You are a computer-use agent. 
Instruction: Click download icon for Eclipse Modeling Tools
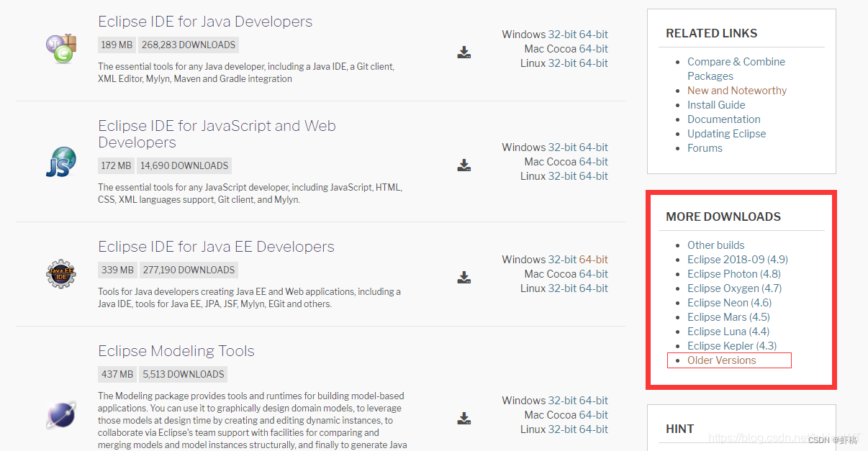click(464, 418)
